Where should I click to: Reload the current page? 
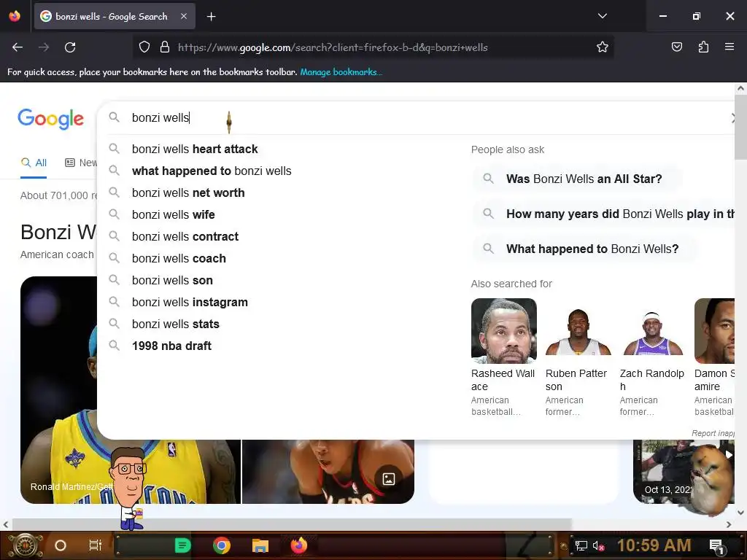click(x=70, y=47)
